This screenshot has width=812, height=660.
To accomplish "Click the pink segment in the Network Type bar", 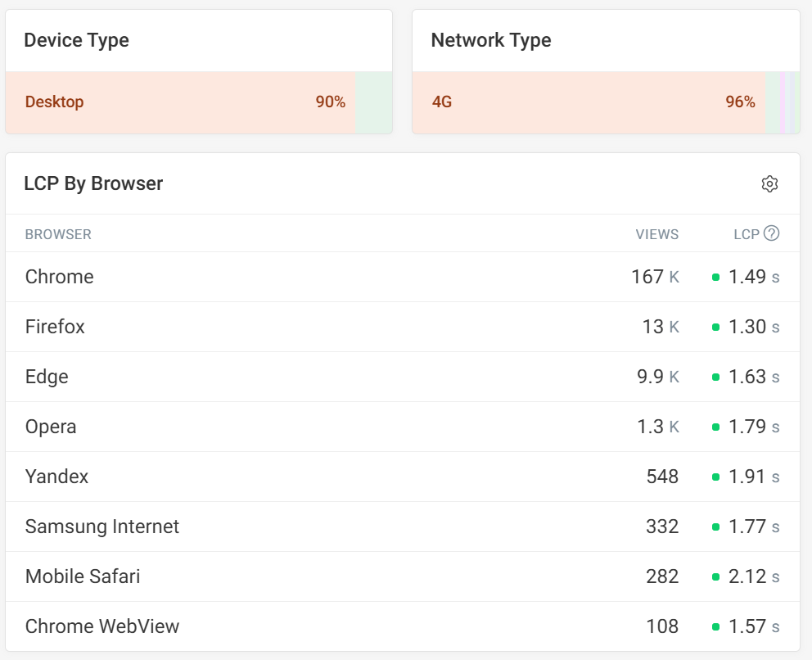I will (x=783, y=102).
